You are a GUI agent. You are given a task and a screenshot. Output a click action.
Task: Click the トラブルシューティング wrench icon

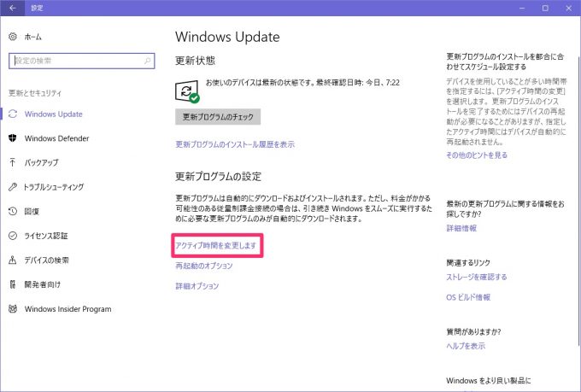(13, 187)
